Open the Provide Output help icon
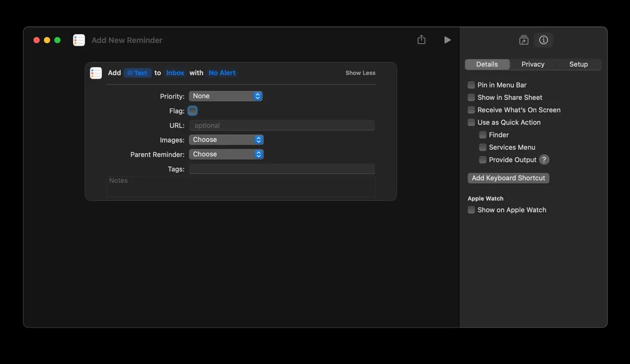The height and width of the screenshot is (364, 630). 544,159
